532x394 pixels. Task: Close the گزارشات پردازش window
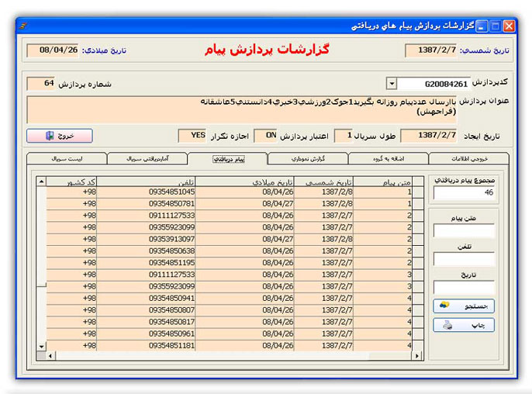tap(509, 26)
